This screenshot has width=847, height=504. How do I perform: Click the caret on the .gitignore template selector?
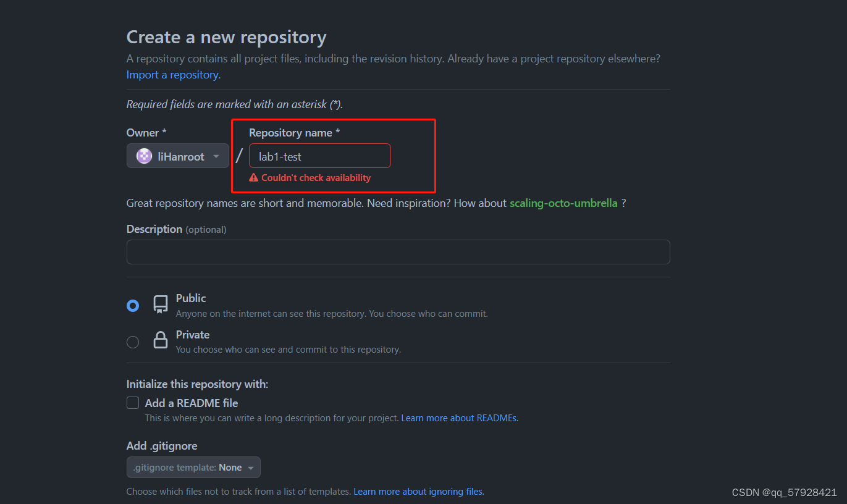[250, 467]
